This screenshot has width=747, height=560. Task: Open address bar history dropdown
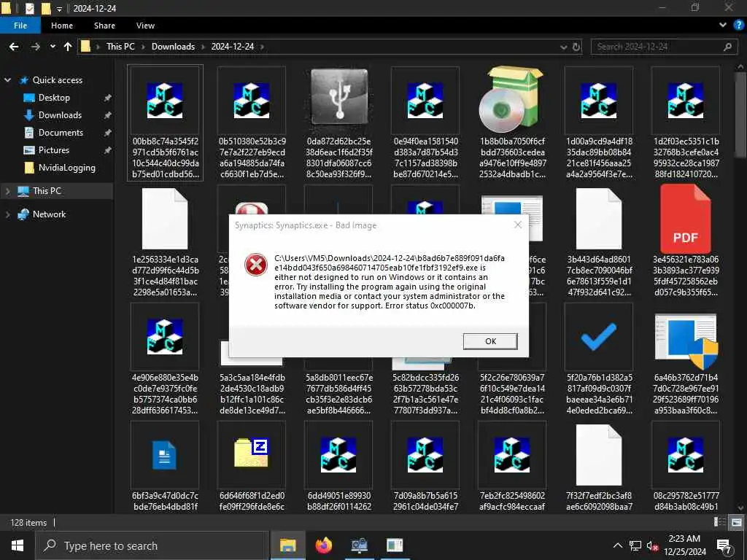coord(564,47)
